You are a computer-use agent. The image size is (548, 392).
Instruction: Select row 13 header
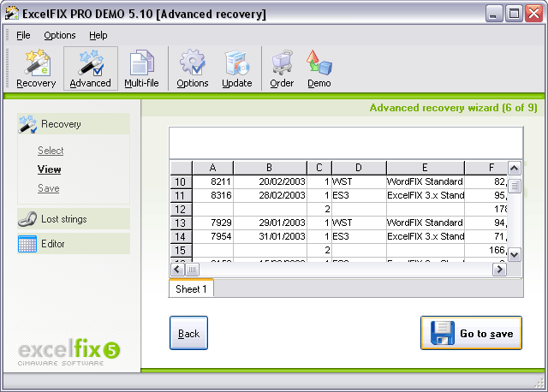click(x=181, y=223)
